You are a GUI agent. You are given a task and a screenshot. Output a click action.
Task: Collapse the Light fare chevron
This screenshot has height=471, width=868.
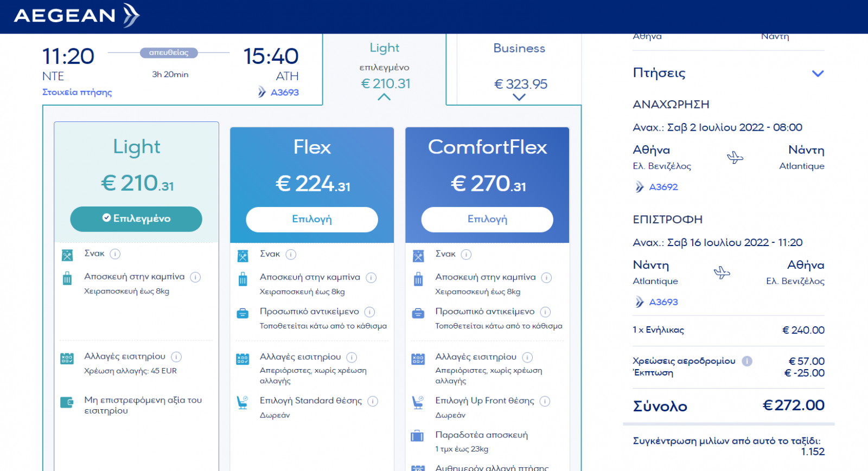click(384, 97)
